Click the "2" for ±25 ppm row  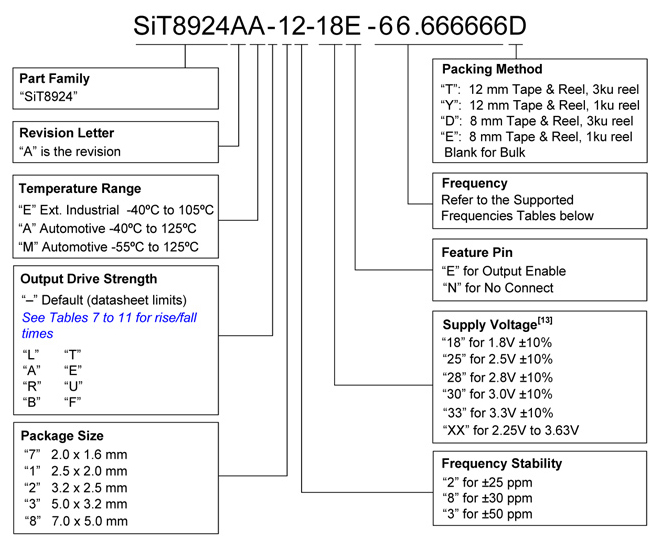[487, 483]
